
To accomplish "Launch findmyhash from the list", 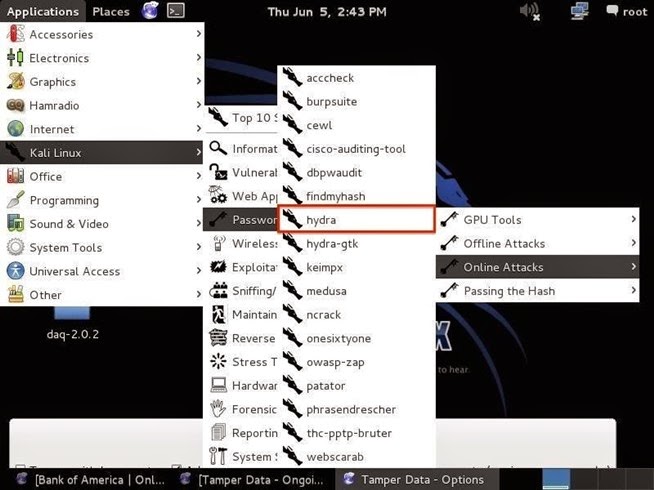I will 357,196.
